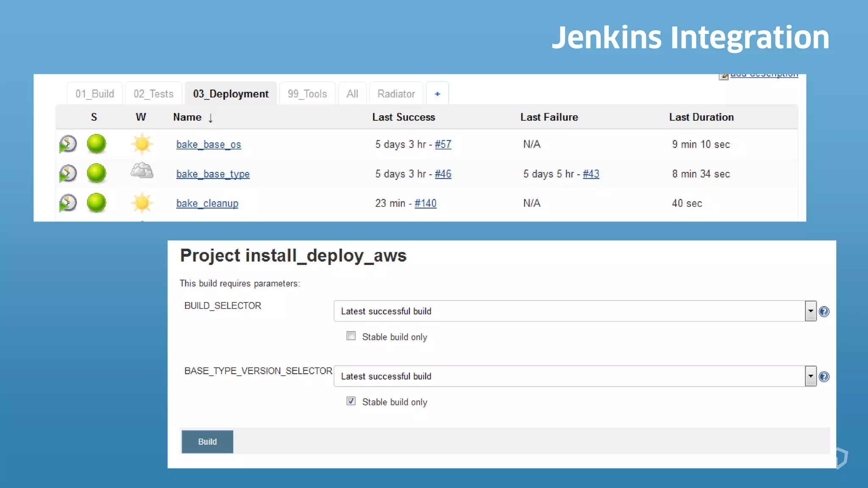Expand the BUILD_SELECTOR dropdown
Viewport: 868px width, 488px height.
point(810,311)
